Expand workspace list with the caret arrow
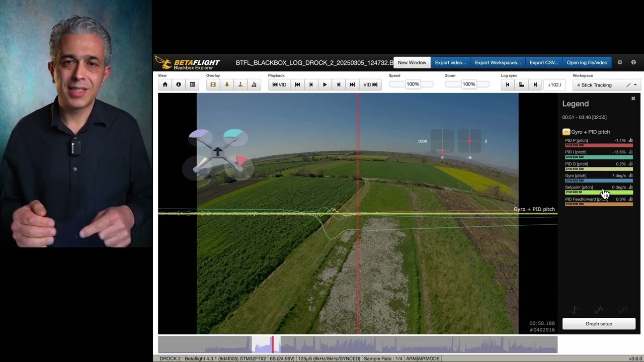This screenshot has width=644, height=362. (x=635, y=85)
